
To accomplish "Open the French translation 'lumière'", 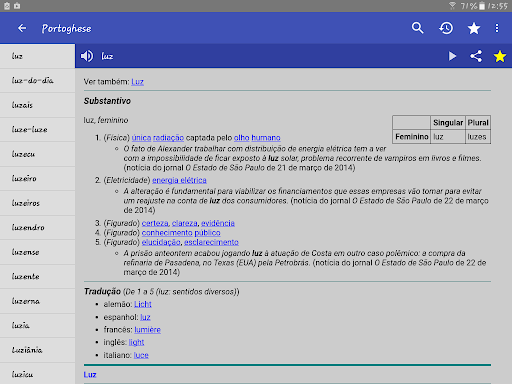I will [147, 330].
